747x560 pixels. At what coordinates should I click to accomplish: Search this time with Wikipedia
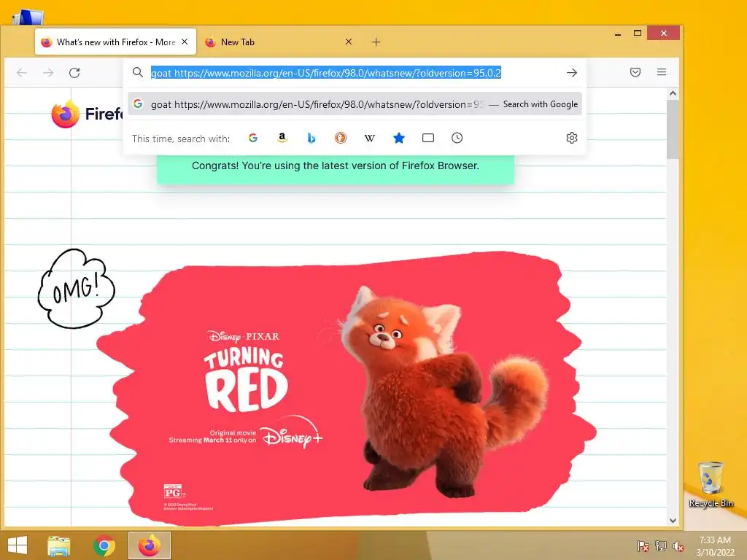click(x=370, y=138)
